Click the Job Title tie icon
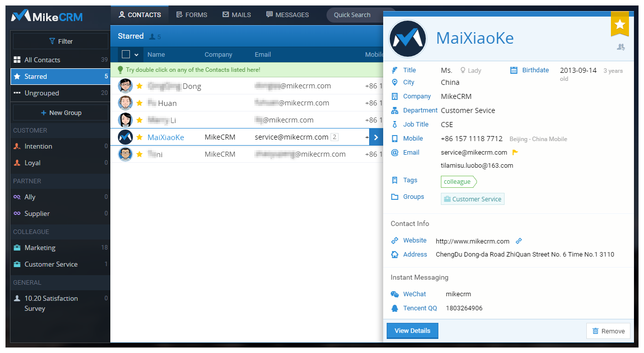 click(395, 125)
